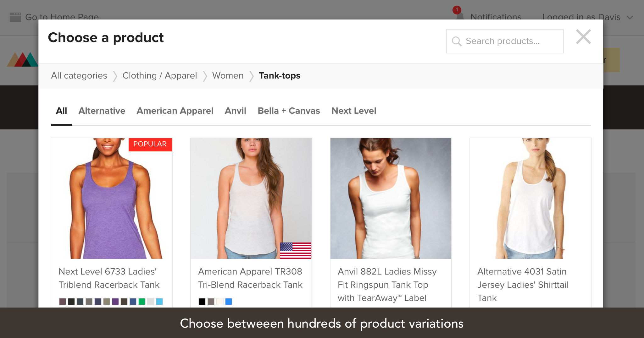Open Clothing / Apparel breadcrumb

point(160,76)
